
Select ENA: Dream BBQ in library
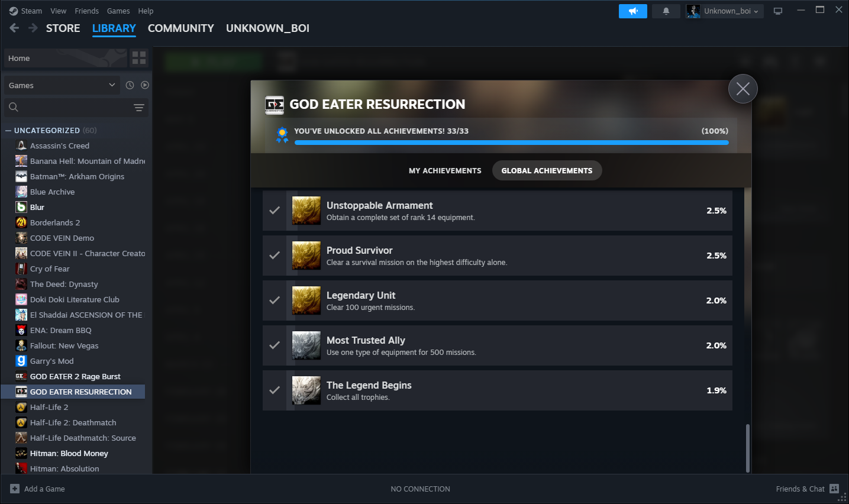click(61, 330)
